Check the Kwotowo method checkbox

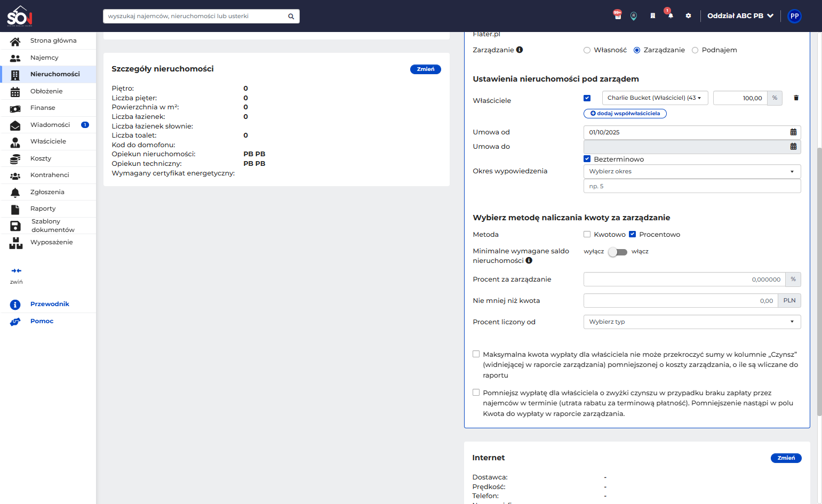[587, 234]
